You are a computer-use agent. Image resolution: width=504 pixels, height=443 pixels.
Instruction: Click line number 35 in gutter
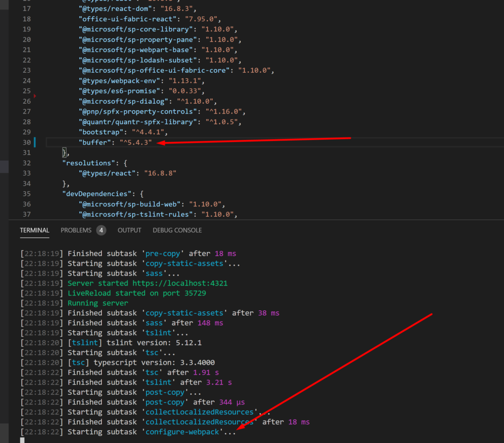coord(27,194)
